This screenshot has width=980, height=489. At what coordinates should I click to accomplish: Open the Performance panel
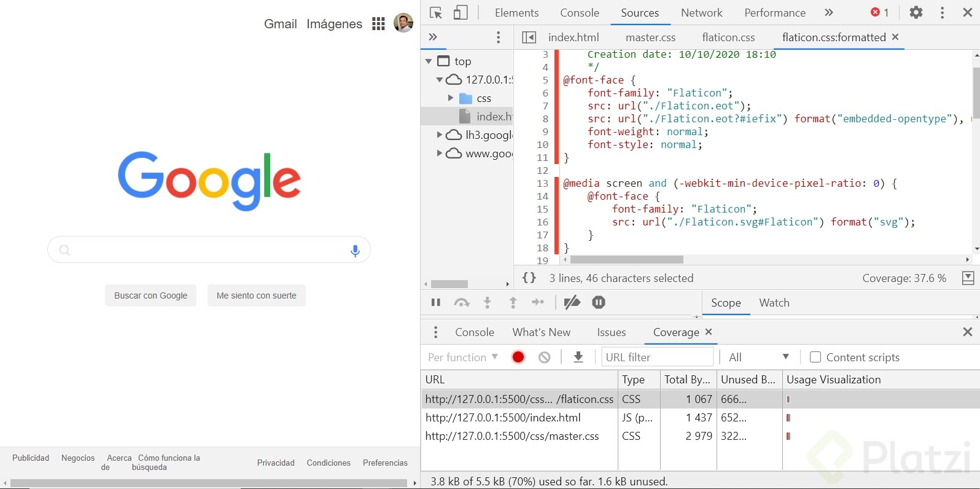tap(775, 13)
